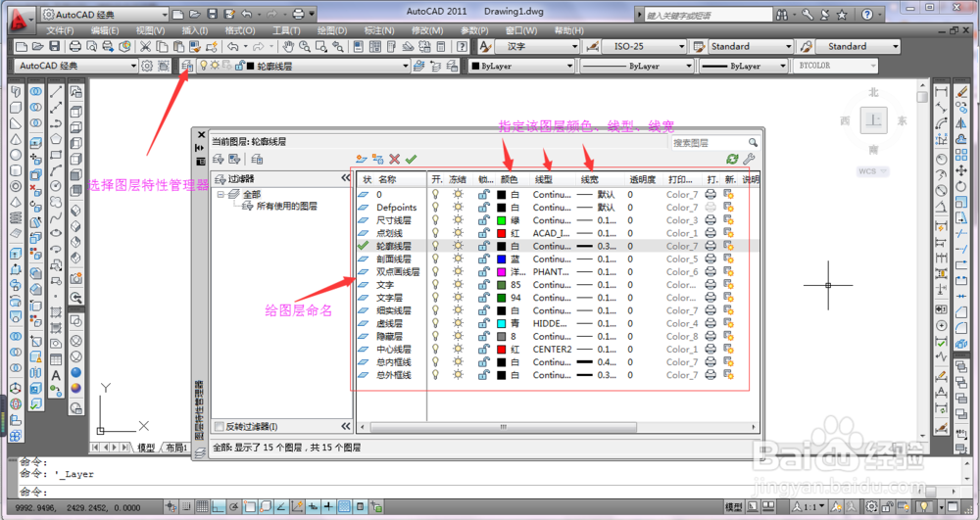
Task: Open the Layer Properties Manager icon
Action: 187,66
